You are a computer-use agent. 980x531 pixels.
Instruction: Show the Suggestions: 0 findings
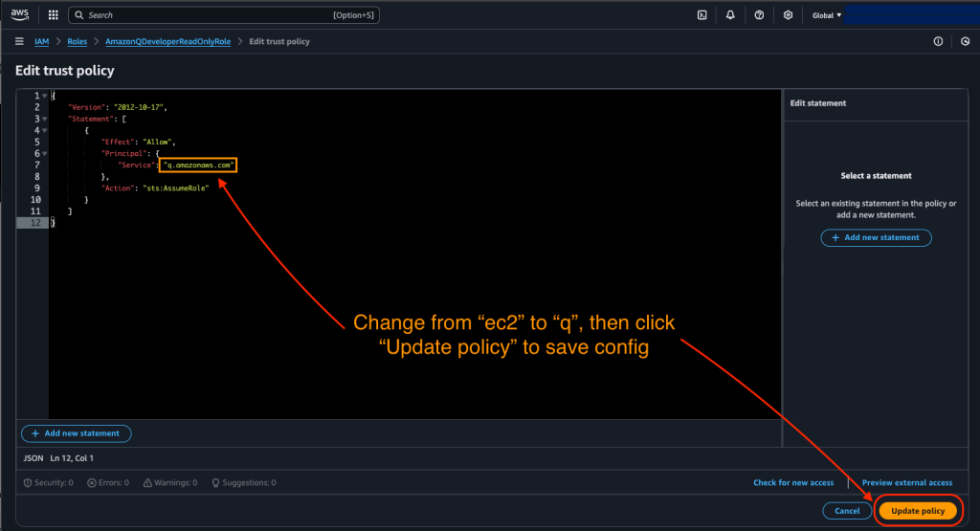[244, 483]
